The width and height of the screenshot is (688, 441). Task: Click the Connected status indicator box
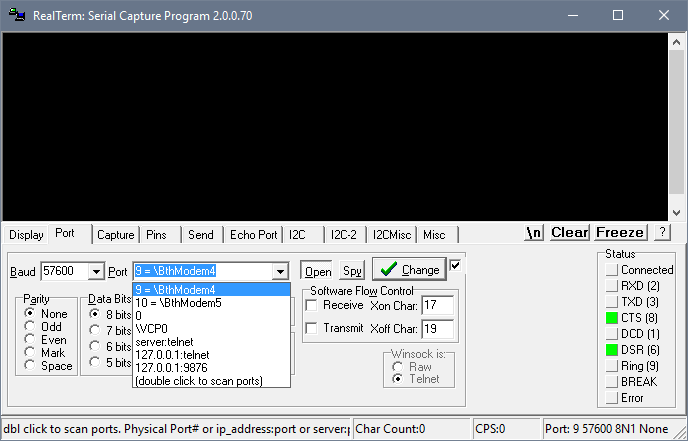[x=612, y=269]
